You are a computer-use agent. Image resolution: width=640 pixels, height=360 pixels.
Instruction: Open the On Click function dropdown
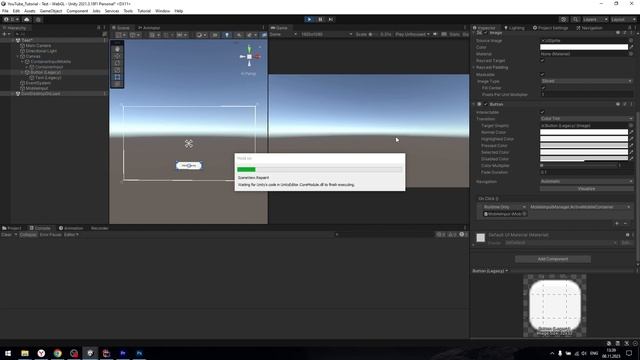pos(580,207)
